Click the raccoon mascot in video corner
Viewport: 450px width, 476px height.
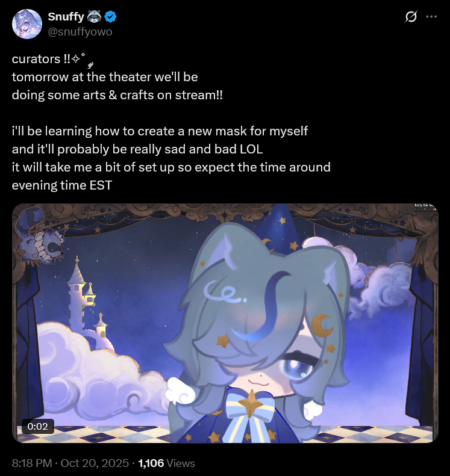40,234
